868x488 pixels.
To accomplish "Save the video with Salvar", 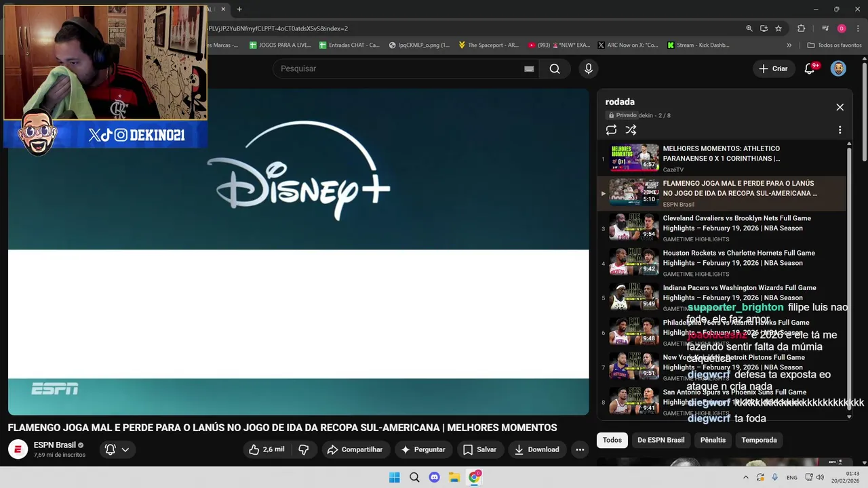I will click(x=479, y=449).
